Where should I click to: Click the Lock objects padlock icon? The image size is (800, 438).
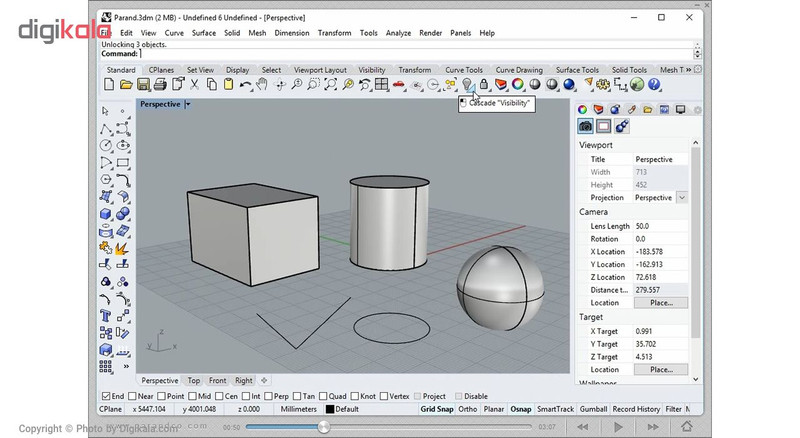[x=484, y=84]
